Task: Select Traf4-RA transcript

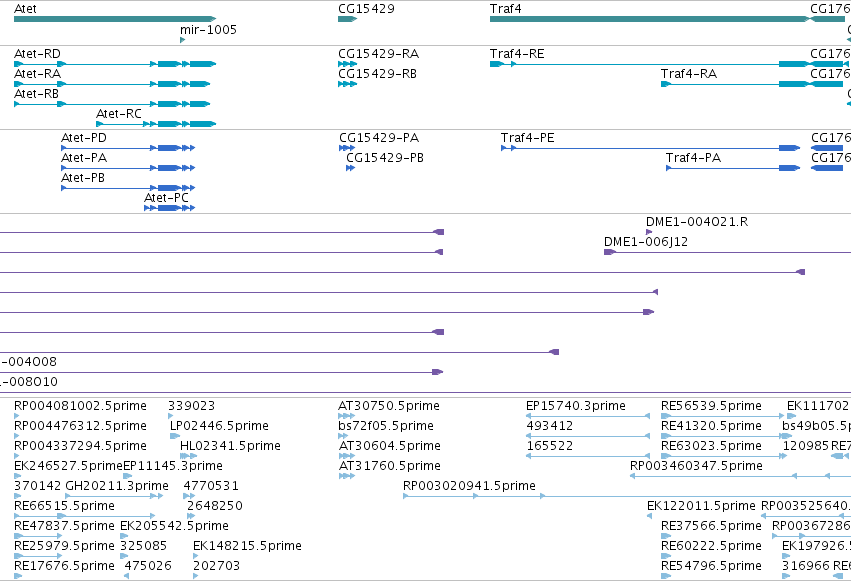Action: pyautogui.click(x=735, y=84)
